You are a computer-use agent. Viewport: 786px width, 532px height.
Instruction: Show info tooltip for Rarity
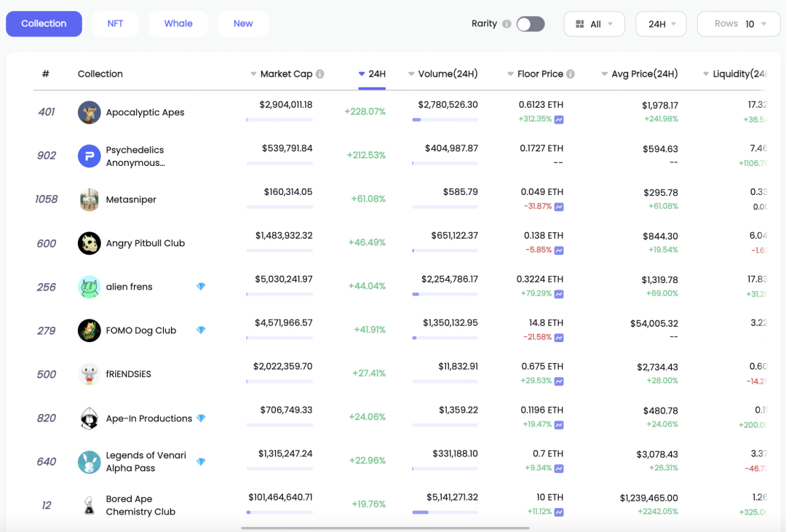tap(507, 24)
